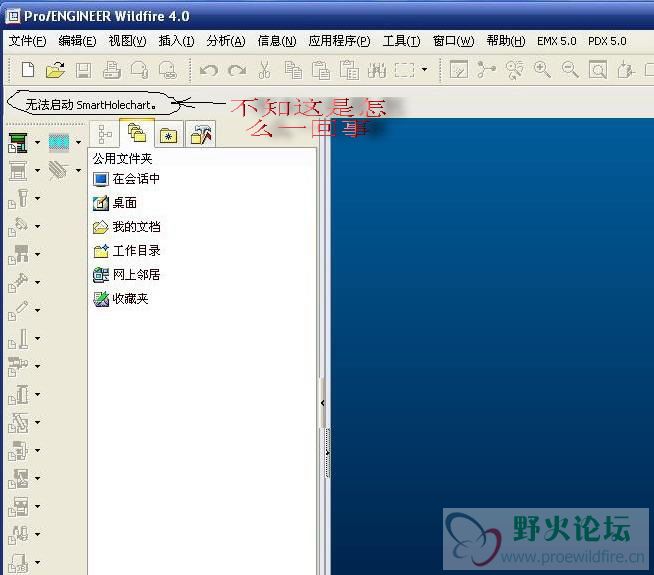The height and width of the screenshot is (575, 654).
Task: Open the In Session folder 在会话中
Action: click(x=126, y=179)
